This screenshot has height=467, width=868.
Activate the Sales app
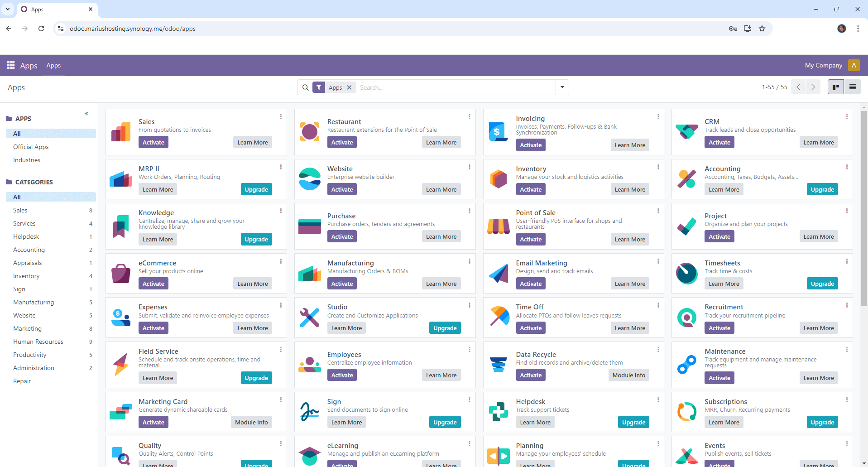(153, 142)
